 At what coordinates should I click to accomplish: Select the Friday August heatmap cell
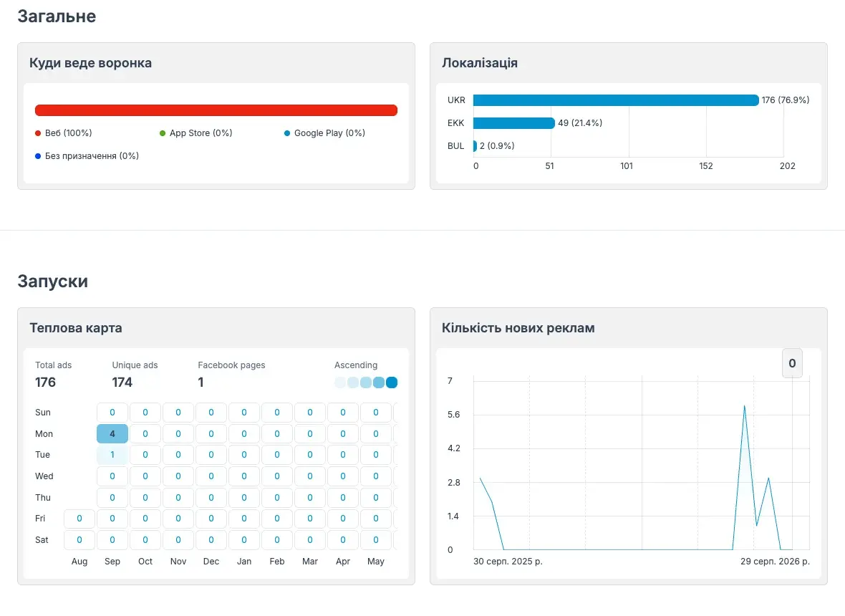[79, 519]
